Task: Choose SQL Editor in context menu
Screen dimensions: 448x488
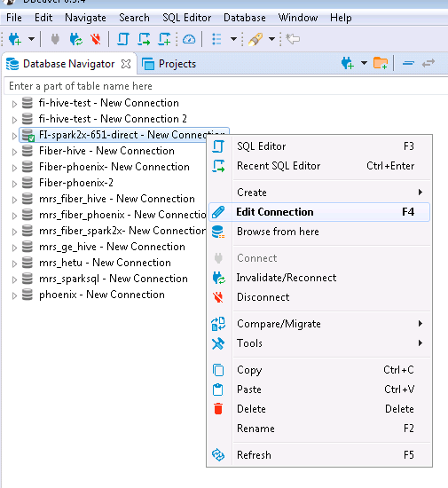Action: [319, 146]
